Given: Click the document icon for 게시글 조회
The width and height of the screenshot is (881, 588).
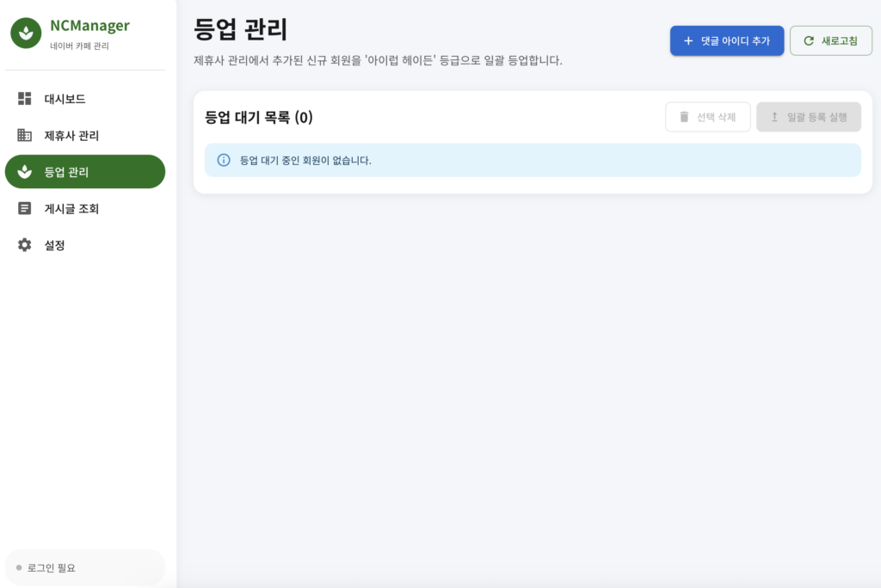Looking at the screenshot, I should coord(25,208).
